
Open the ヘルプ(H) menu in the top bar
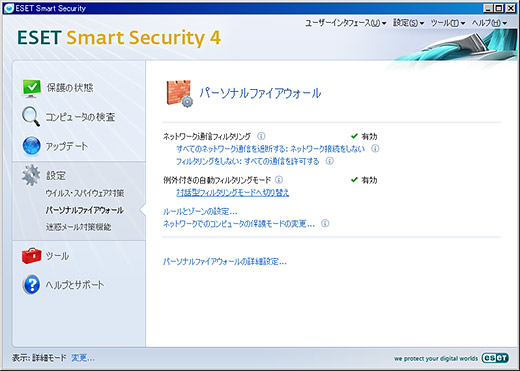[x=489, y=23]
